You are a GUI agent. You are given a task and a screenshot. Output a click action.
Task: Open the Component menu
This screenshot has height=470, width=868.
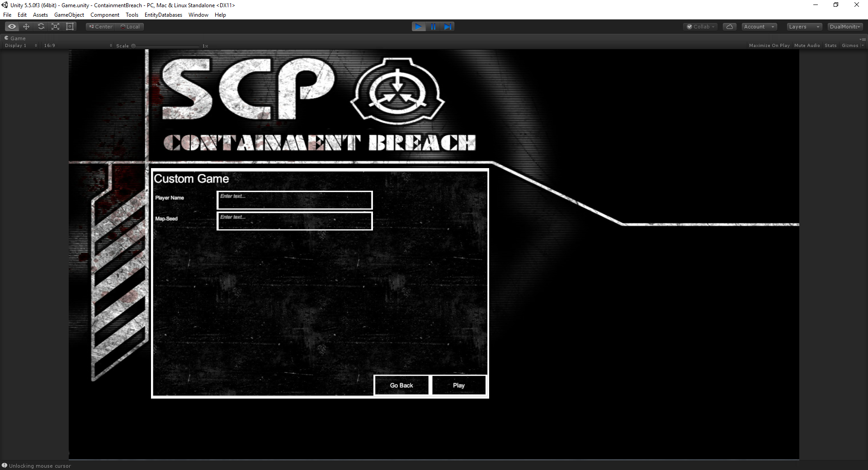[105, 15]
